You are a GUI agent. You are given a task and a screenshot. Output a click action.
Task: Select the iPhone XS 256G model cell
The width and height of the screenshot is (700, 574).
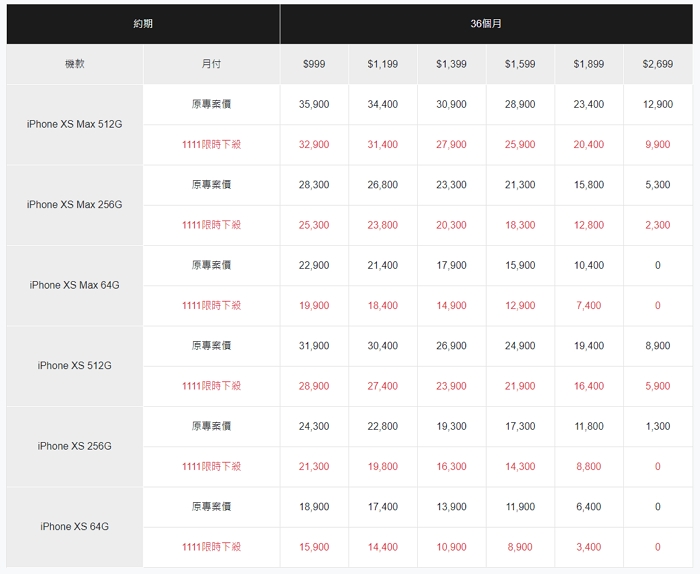[x=75, y=446]
